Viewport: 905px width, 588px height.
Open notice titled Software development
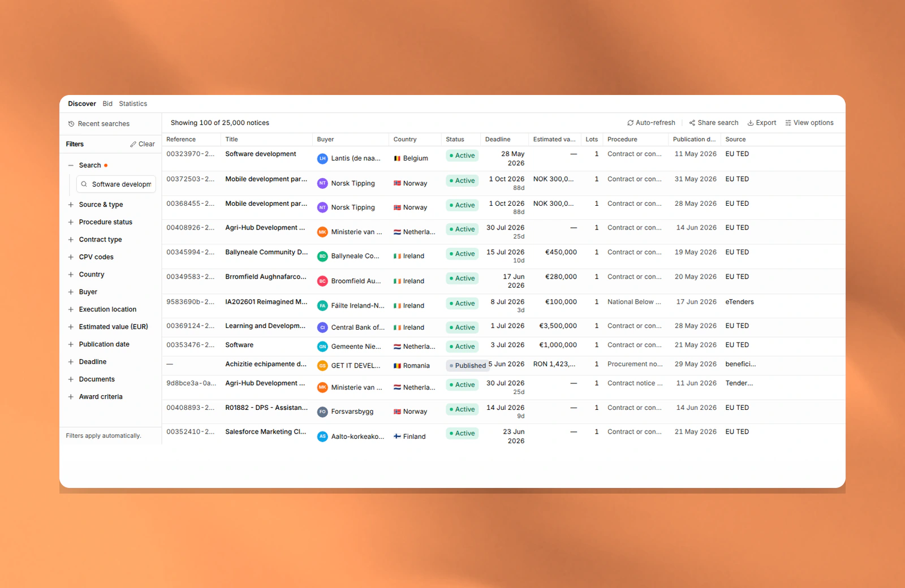[x=261, y=154]
